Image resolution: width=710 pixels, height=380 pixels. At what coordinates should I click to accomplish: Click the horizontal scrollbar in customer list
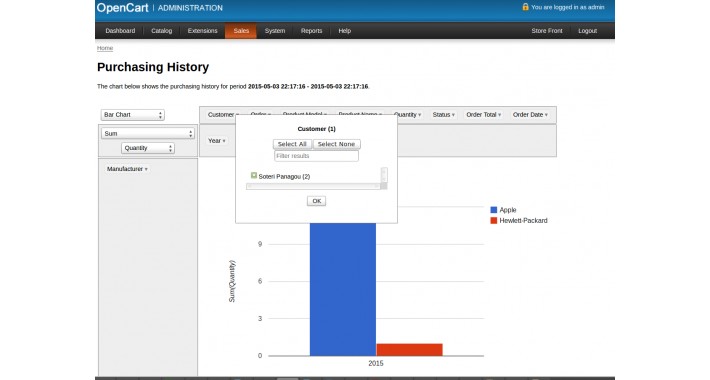coord(313,186)
